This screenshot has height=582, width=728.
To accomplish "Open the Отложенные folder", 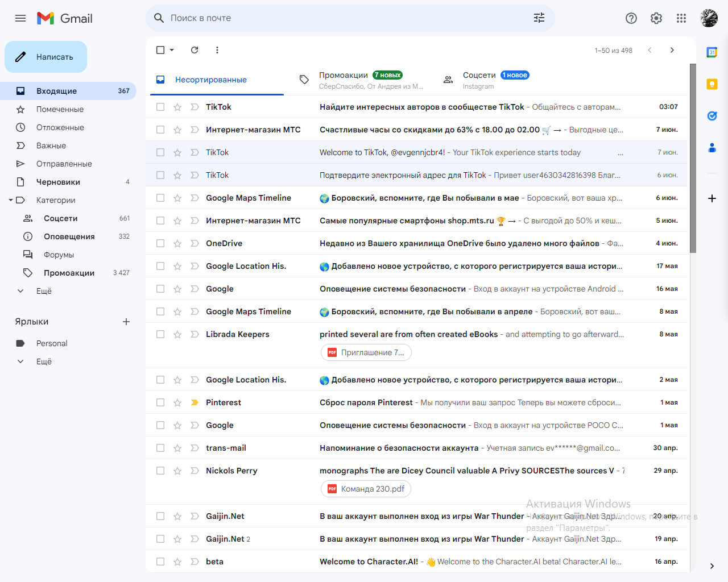I will coord(68,127).
